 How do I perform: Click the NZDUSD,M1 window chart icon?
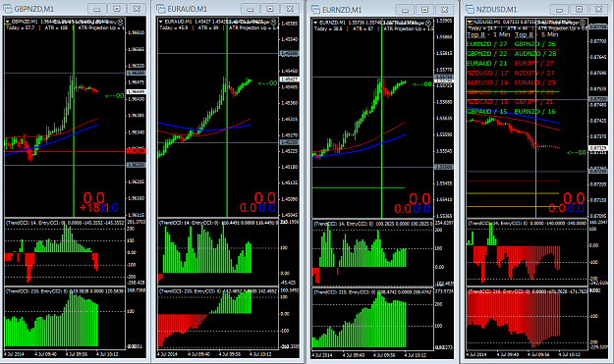pos(470,10)
